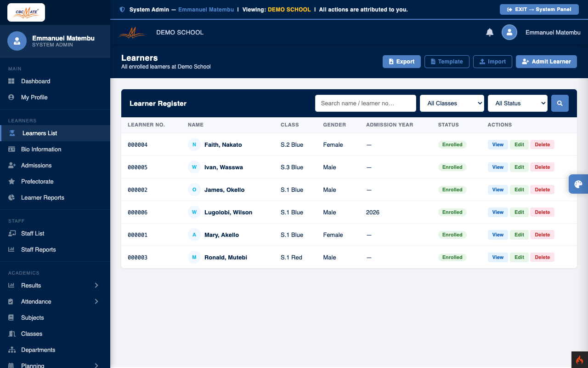Click the name Lugolobi, Wilson
The width and height of the screenshot is (588, 368).
(228, 212)
